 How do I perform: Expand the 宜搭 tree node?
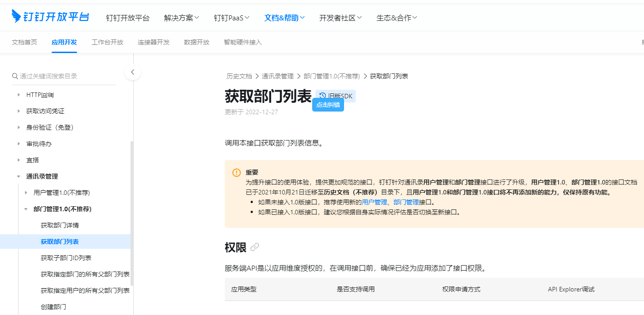click(x=19, y=160)
